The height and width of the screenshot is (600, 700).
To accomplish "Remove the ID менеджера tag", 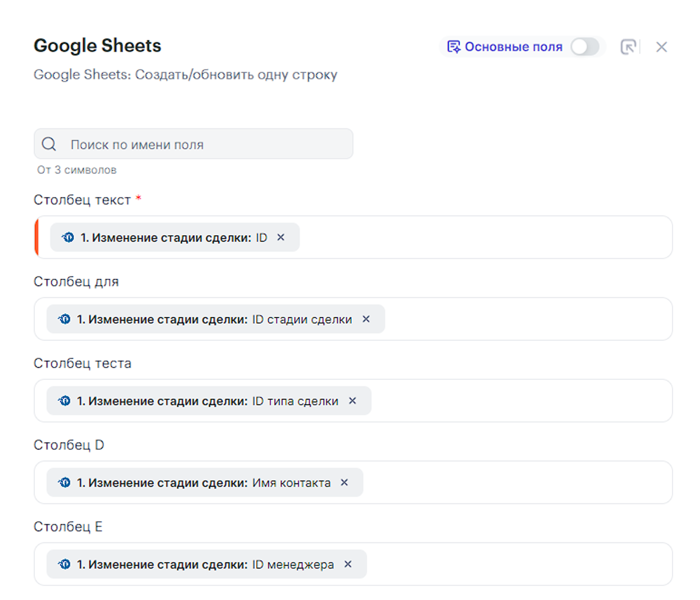I will 348,564.
